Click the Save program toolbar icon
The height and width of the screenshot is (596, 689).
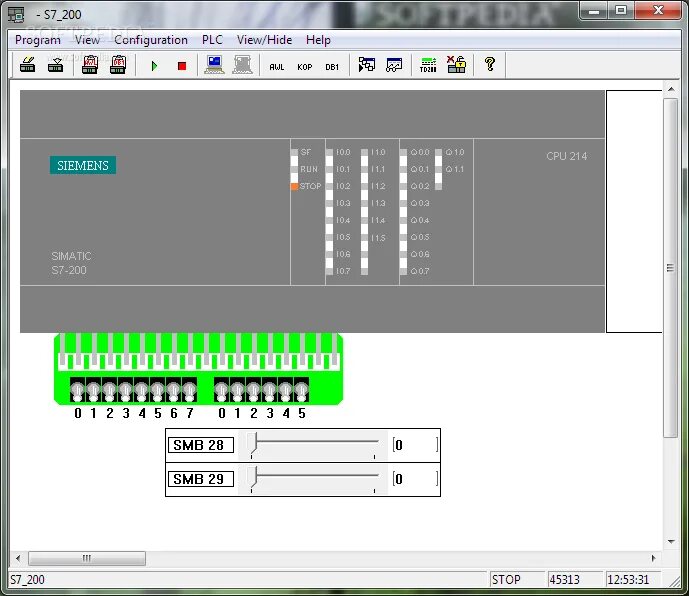(x=55, y=65)
